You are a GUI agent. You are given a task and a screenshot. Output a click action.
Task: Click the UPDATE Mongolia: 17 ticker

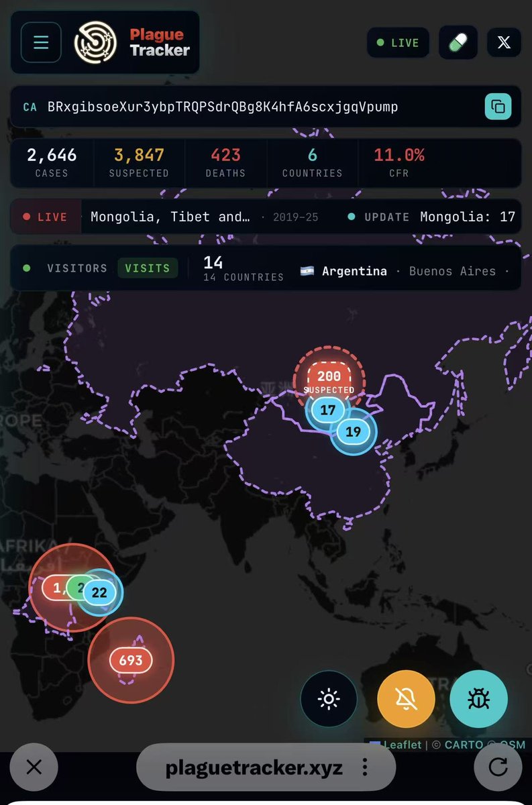[x=431, y=217]
